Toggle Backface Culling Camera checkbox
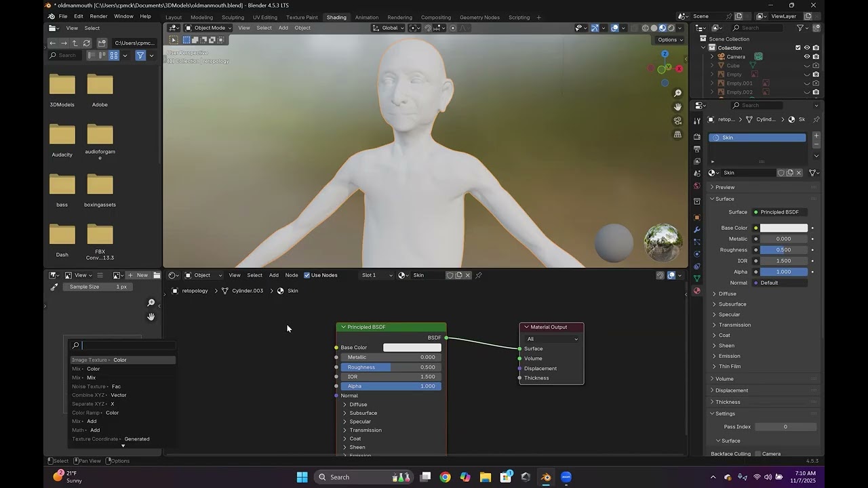868x488 pixels. pyautogui.click(x=758, y=454)
